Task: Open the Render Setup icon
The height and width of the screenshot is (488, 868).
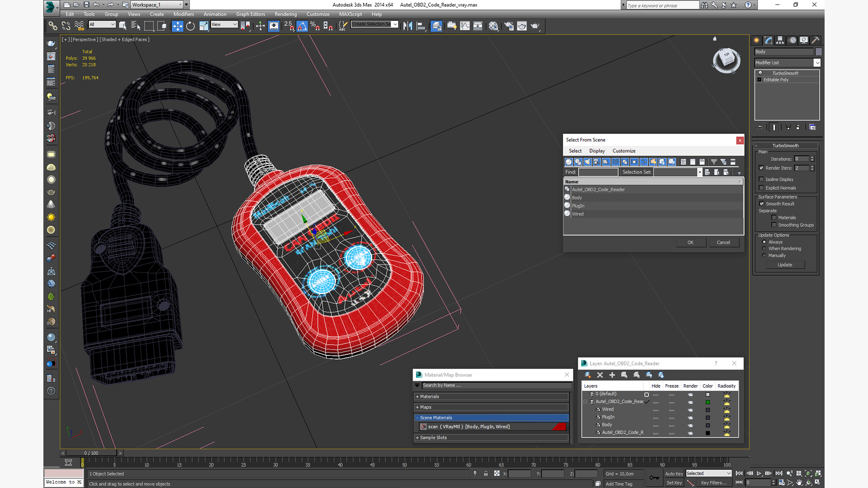Action: 509,26
